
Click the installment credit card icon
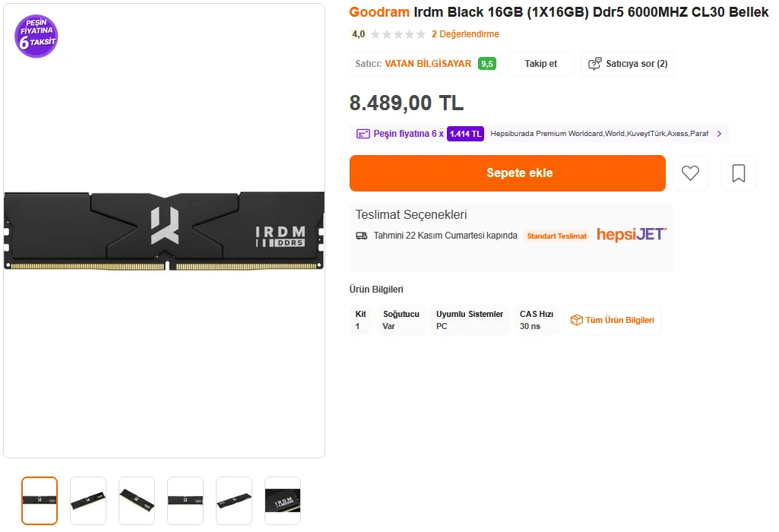click(363, 134)
